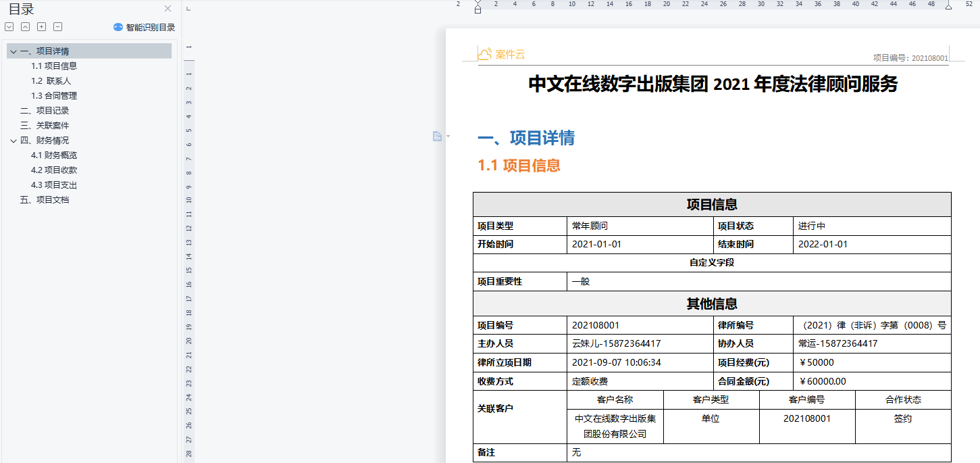Open dropdown arrow next to paragraph layout icon
The image size is (980, 463).
coord(448,137)
